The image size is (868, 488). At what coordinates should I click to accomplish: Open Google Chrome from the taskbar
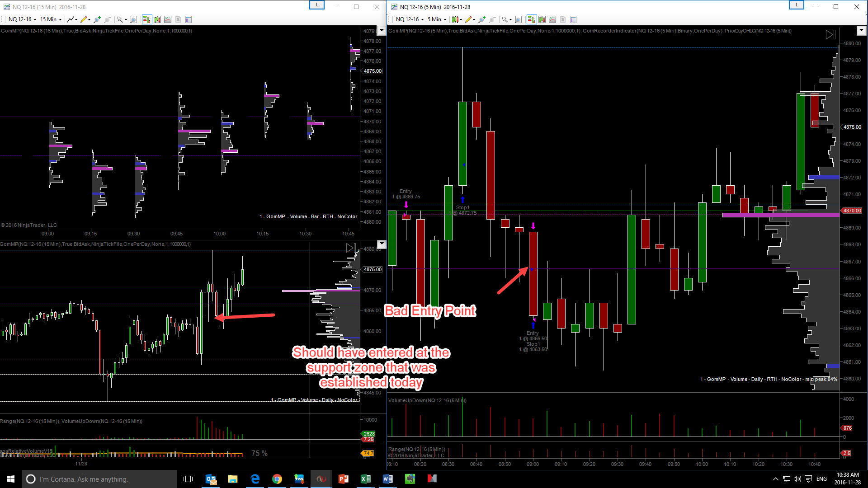click(277, 479)
